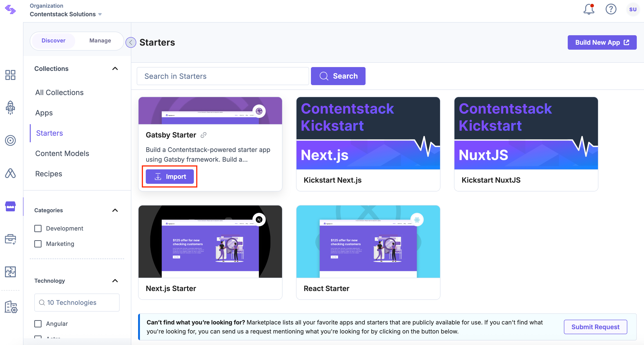Focus the 10 Technologies search field
644x345 pixels.
click(x=77, y=303)
